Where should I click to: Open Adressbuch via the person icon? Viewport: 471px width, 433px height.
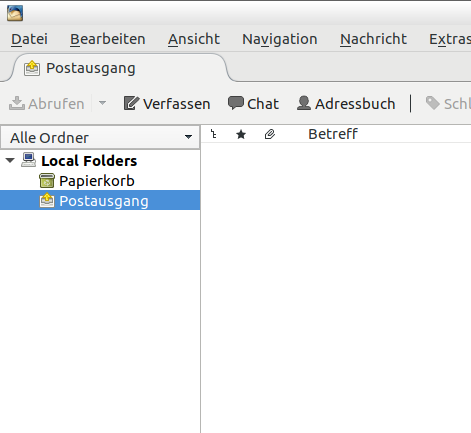click(304, 103)
